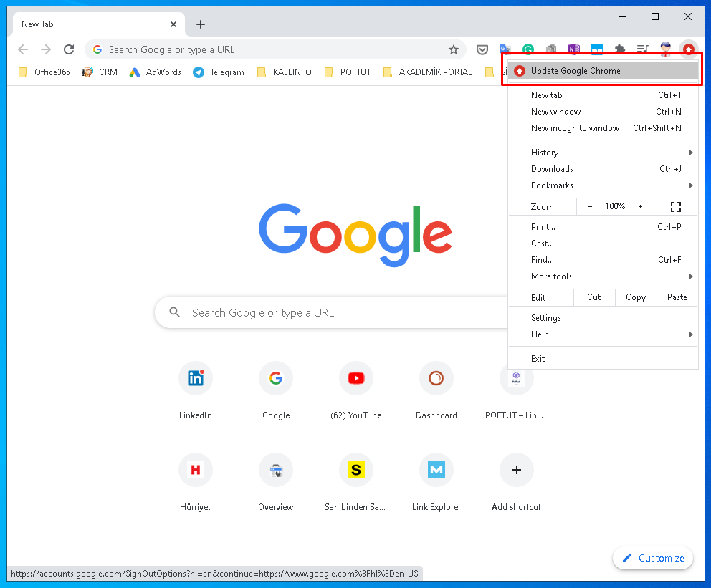Screen dimensions: 711x588
Task: Select Find... from the menu
Action: 603,260
